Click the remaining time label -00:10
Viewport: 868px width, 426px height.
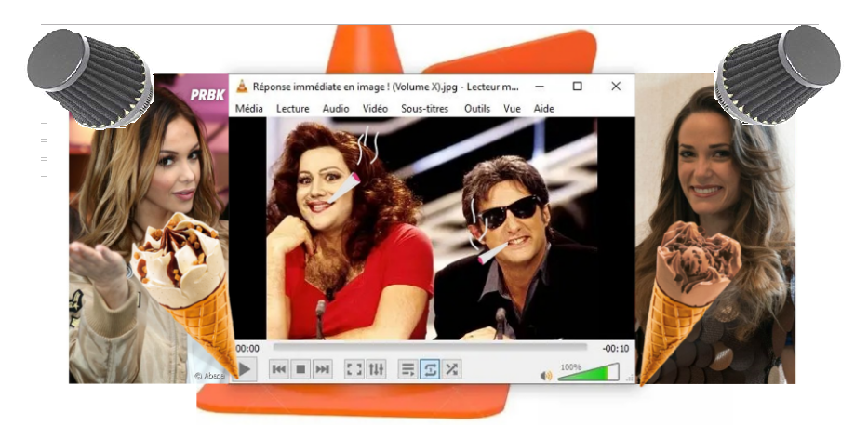[x=615, y=348]
